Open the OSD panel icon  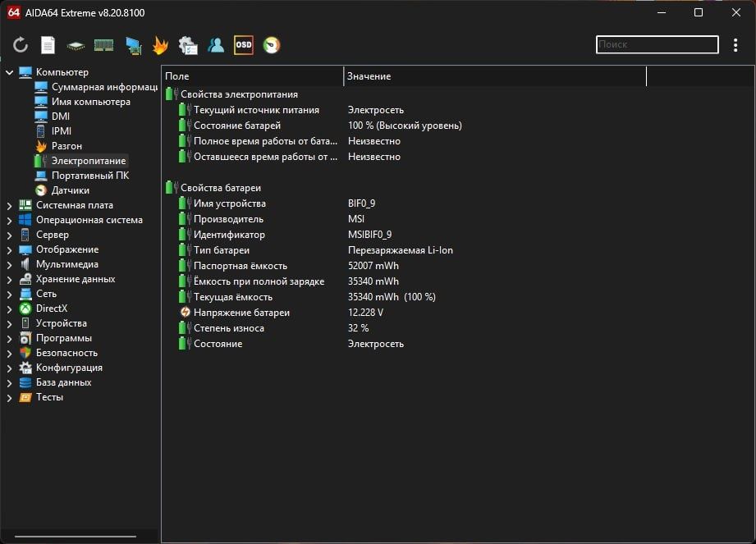click(244, 45)
